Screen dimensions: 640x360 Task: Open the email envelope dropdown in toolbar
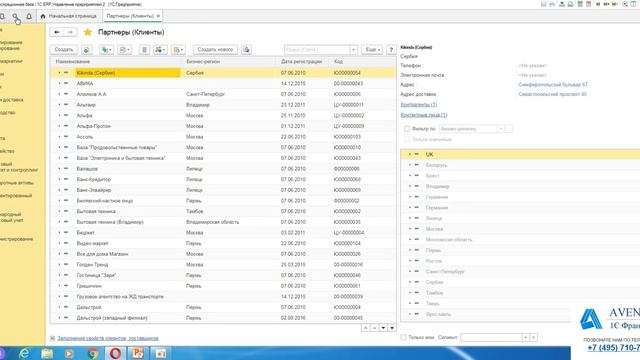[124, 50]
